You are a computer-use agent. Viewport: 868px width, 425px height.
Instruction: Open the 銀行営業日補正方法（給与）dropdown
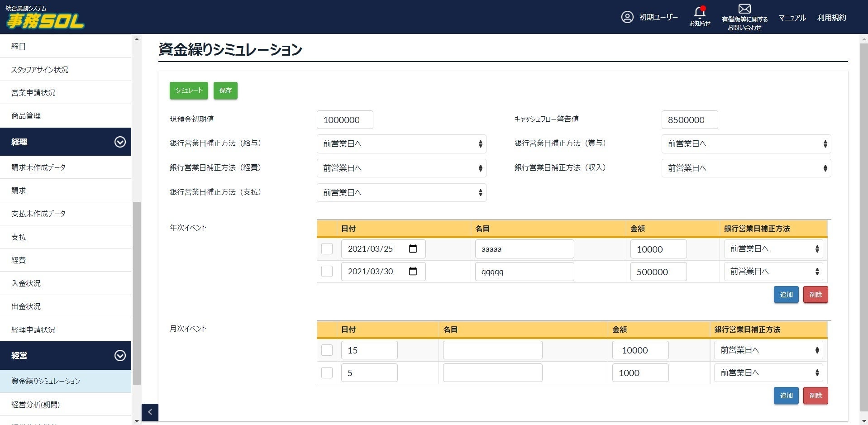coord(401,144)
